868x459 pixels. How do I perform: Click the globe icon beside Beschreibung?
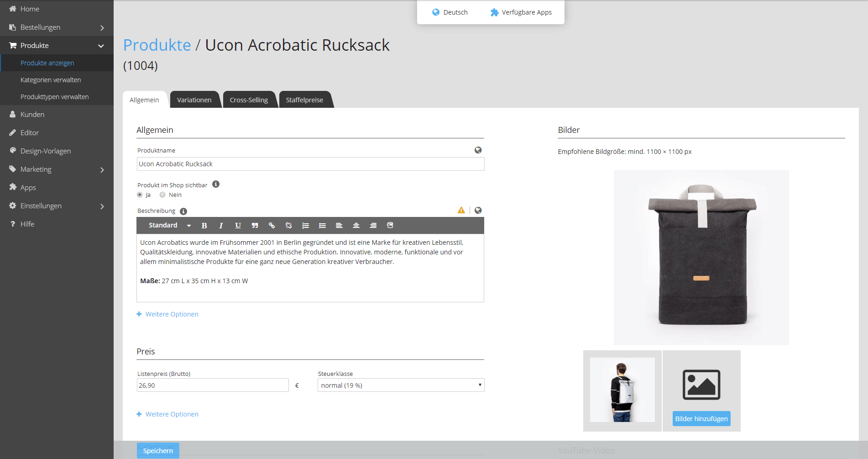478,211
